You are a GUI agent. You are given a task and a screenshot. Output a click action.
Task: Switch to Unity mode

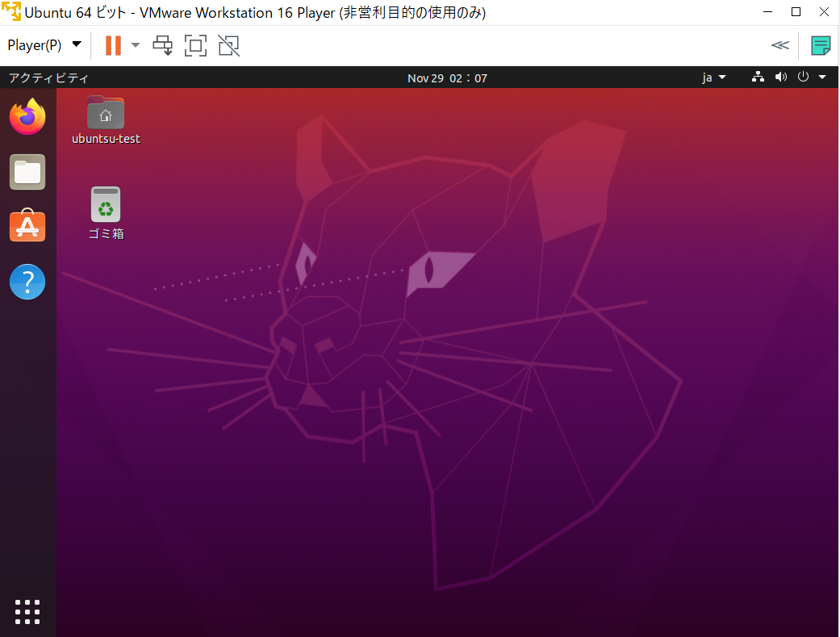pyautogui.click(x=228, y=45)
